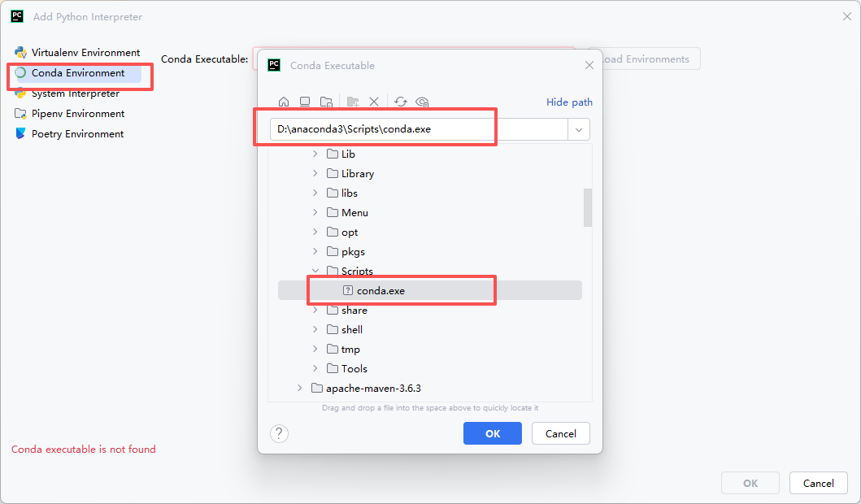Refresh the file tree
Viewport: 861px width, 504px height.
(400, 102)
